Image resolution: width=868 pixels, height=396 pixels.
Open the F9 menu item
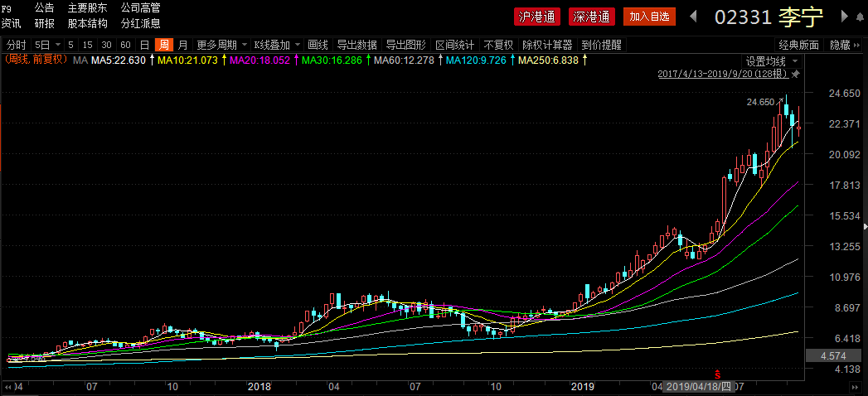pyautogui.click(x=7, y=8)
